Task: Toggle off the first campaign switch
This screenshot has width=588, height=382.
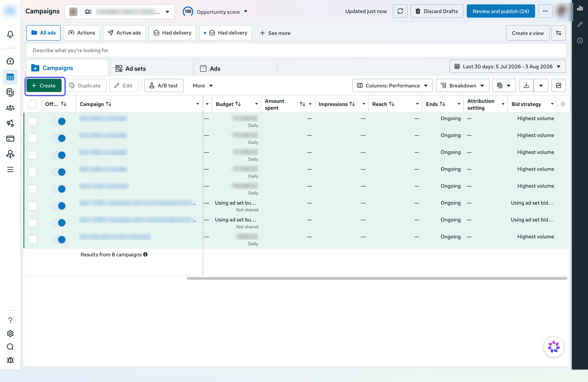Action: tap(59, 121)
